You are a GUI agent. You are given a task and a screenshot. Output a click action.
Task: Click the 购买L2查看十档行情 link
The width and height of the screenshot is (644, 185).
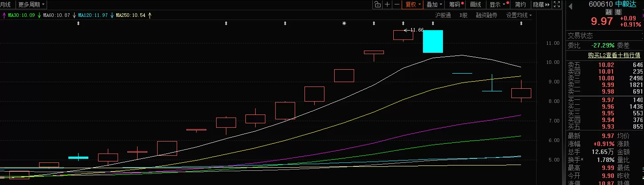pos(614,55)
